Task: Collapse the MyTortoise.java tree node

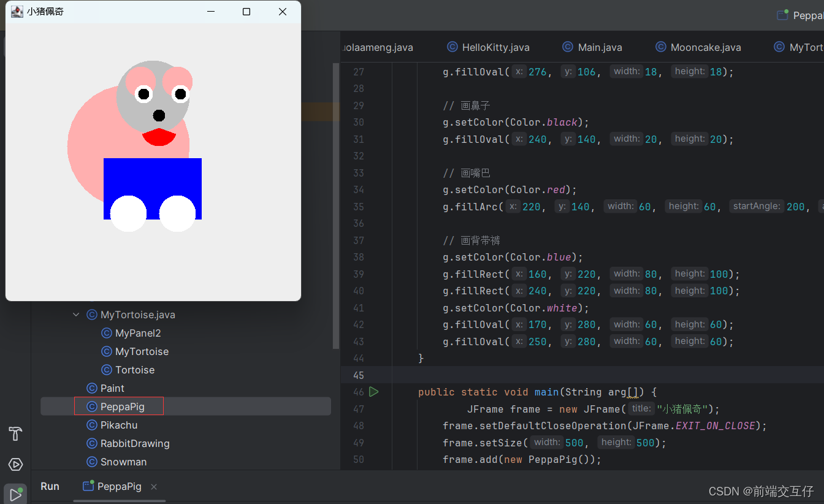Action: pos(76,315)
